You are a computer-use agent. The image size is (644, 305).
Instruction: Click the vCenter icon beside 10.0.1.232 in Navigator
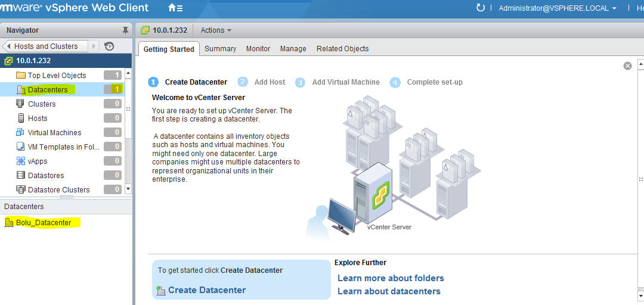point(8,61)
